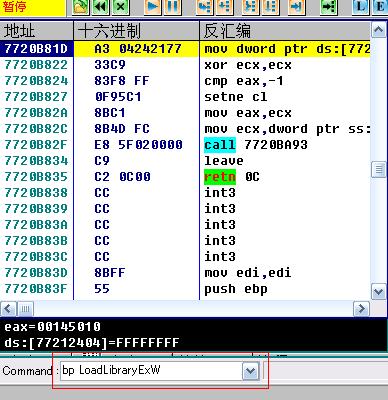Select address 7720B824
This screenshot has width=388, height=400.
pyautogui.click(x=36, y=81)
